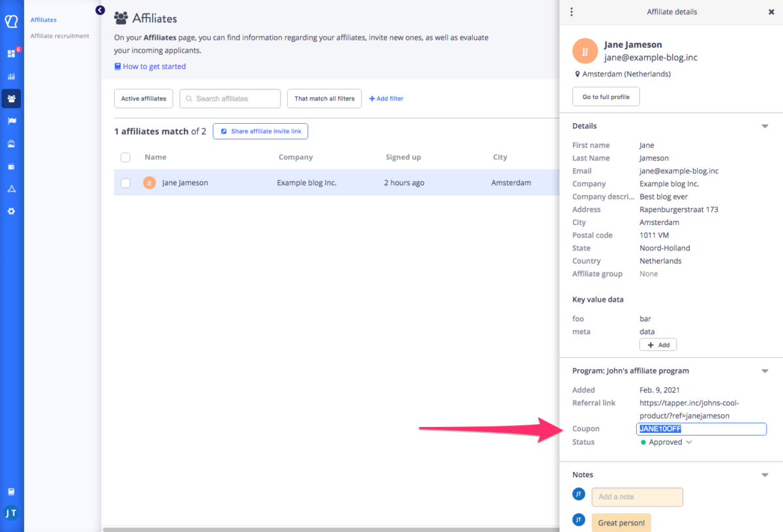Open the settings gear in the sidebar
The height and width of the screenshot is (532, 783).
(x=11, y=211)
